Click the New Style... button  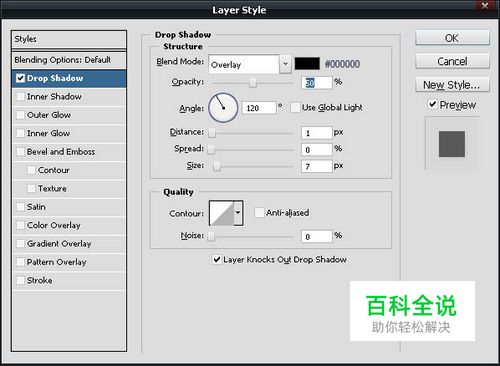tap(452, 85)
